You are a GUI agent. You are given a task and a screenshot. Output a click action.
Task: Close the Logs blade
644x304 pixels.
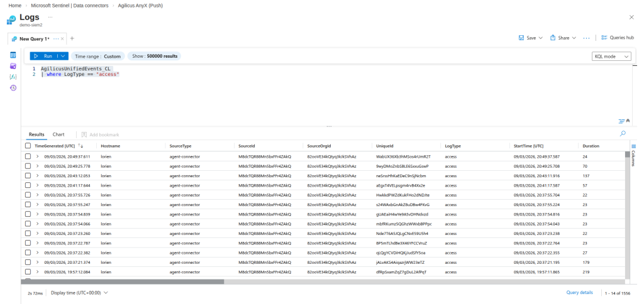631,17
